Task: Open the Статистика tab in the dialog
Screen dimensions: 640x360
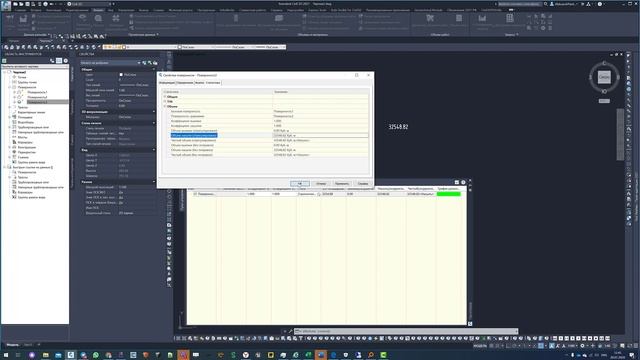Action: click(x=213, y=83)
